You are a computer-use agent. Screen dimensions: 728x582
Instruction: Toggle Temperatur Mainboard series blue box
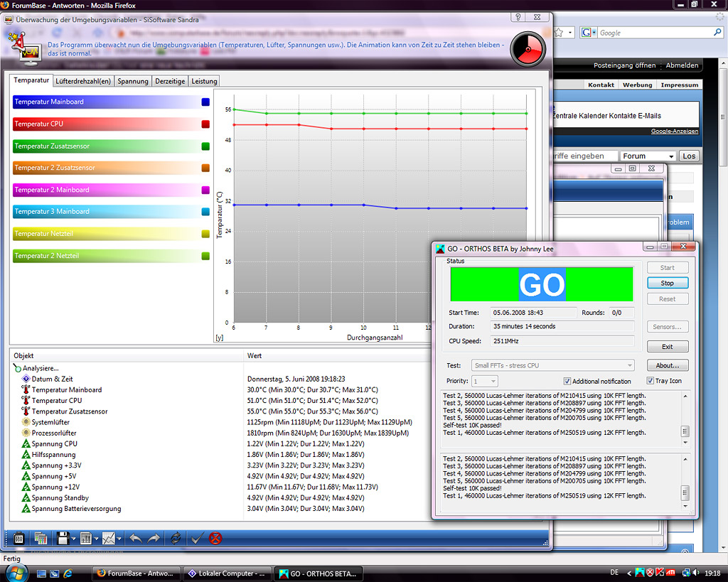(x=205, y=102)
